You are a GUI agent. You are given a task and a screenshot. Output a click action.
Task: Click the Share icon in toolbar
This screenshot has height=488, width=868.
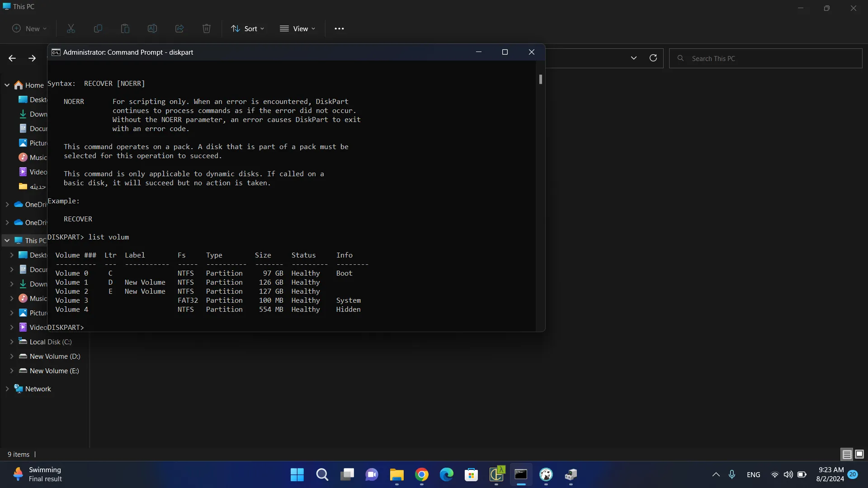(x=179, y=28)
